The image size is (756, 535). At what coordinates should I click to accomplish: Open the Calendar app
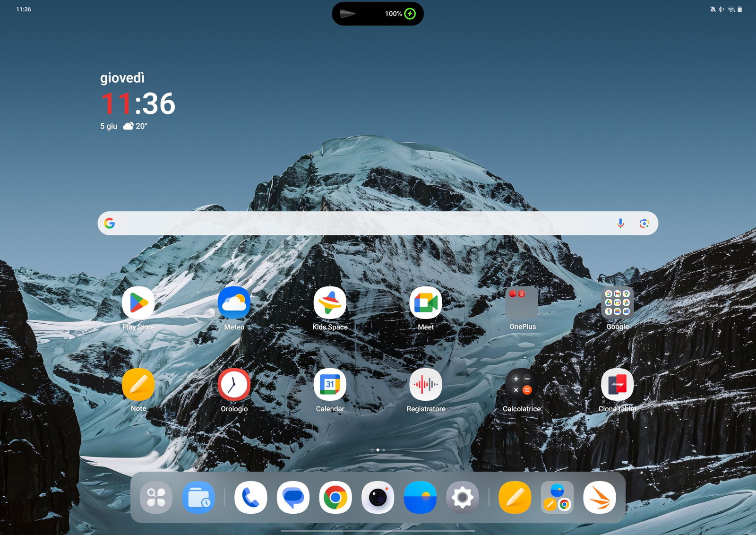[330, 384]
